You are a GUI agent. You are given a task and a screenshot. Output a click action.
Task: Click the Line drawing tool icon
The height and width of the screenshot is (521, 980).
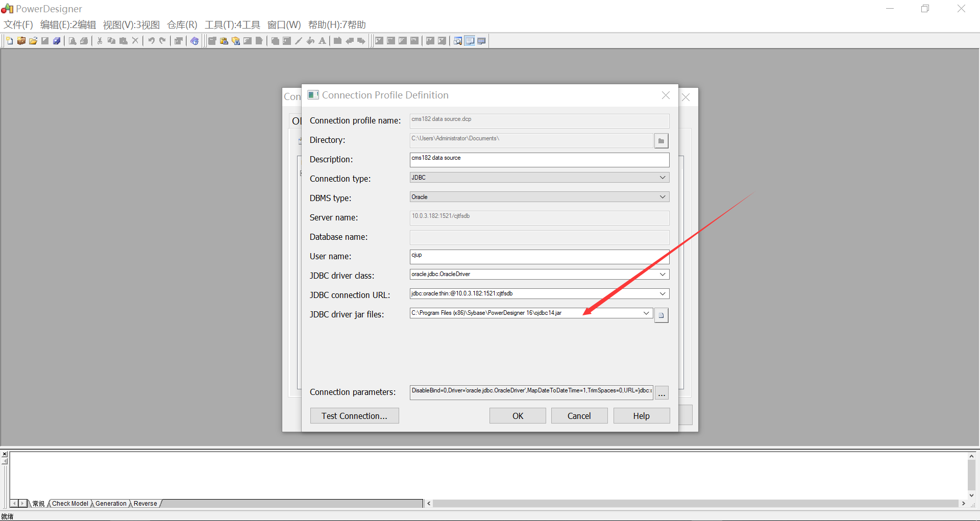coord(299,41)
